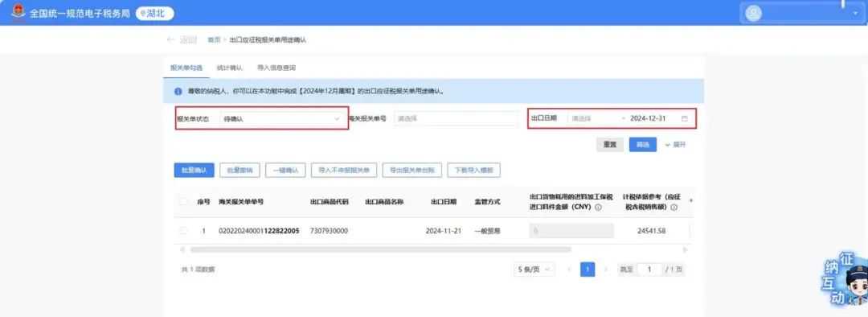Click the 出口商品代码 column header
Viewport: 868px width, 317px height.
(x=329, y=202)
